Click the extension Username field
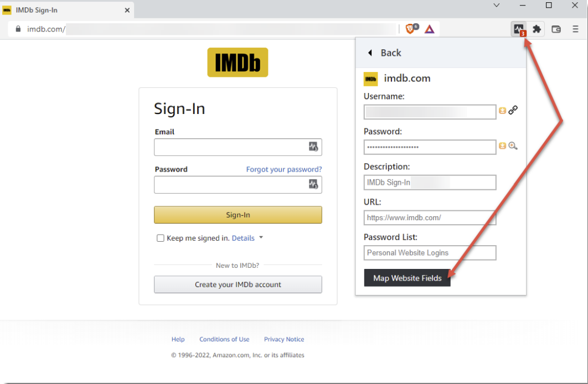The image size is (588, 384). (x=430, y=112)
